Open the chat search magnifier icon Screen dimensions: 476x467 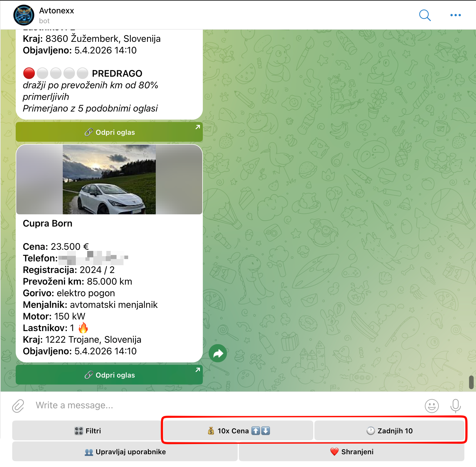point(425,15)
